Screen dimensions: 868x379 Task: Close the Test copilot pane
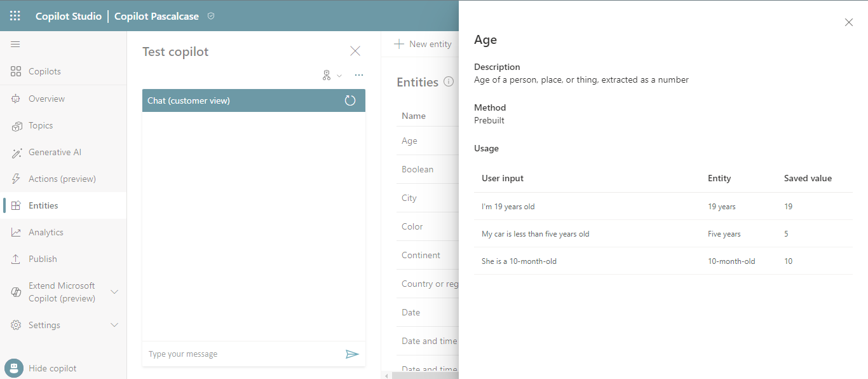(355, 51)
